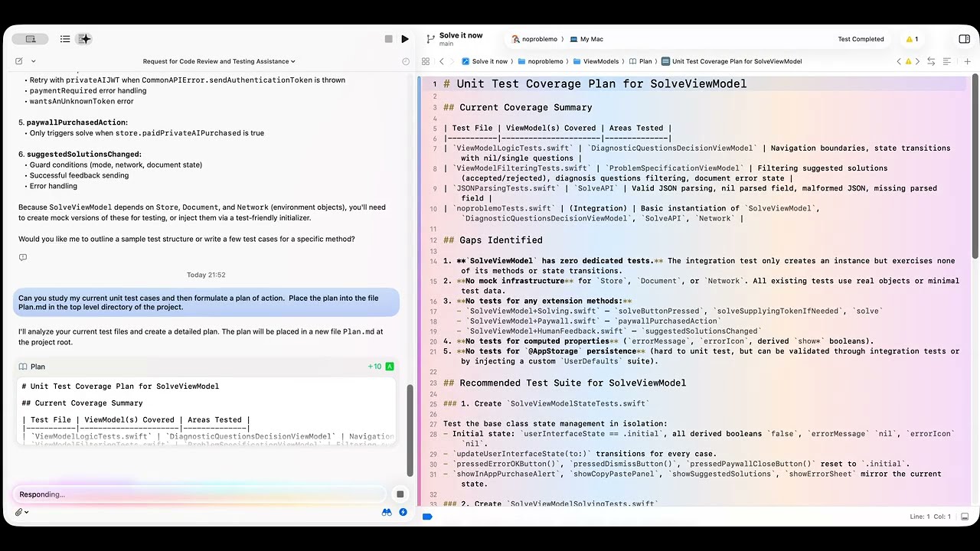Open the conversation title dropdown
This screenshot has height=551, width=980.
pos(219,61)
